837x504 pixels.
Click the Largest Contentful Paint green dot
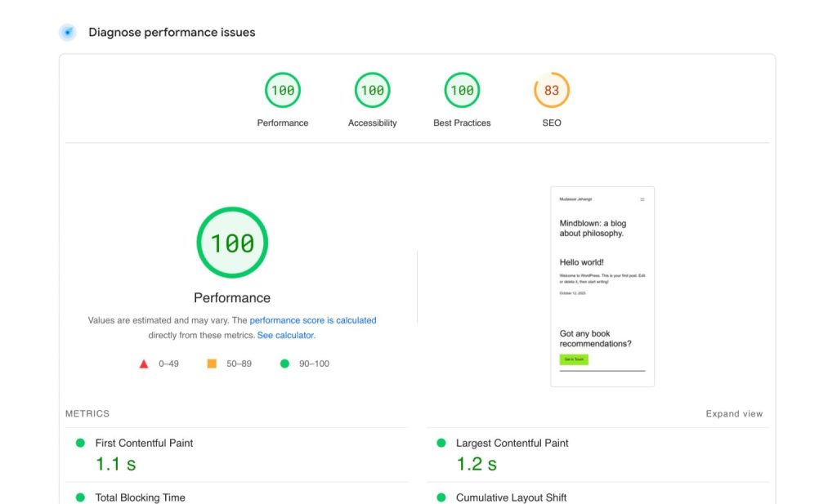click(x=441, y=443)
